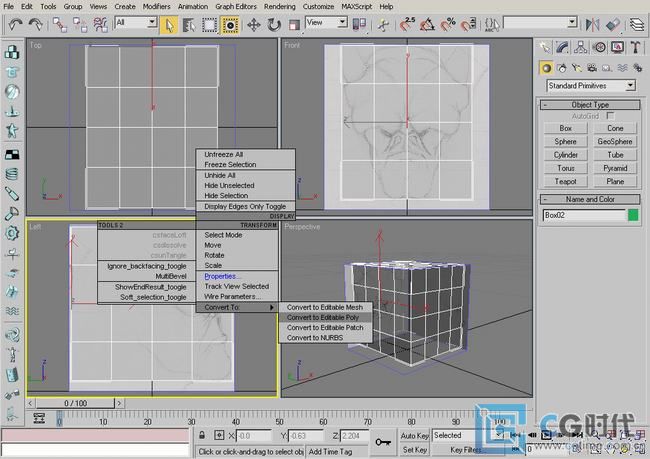
Task: Select the Bind to Space Warp tool
Action: (x=100, y=24)
